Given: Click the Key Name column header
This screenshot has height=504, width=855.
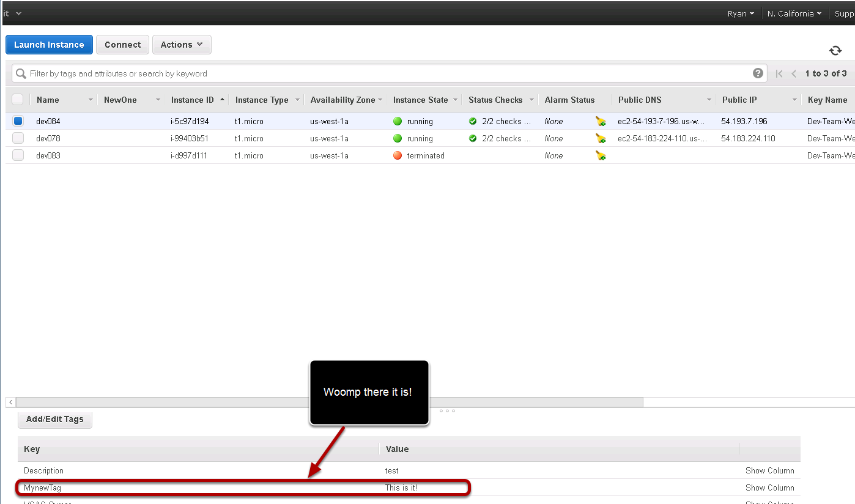Looking at the screenshot, I should [827, 100].
